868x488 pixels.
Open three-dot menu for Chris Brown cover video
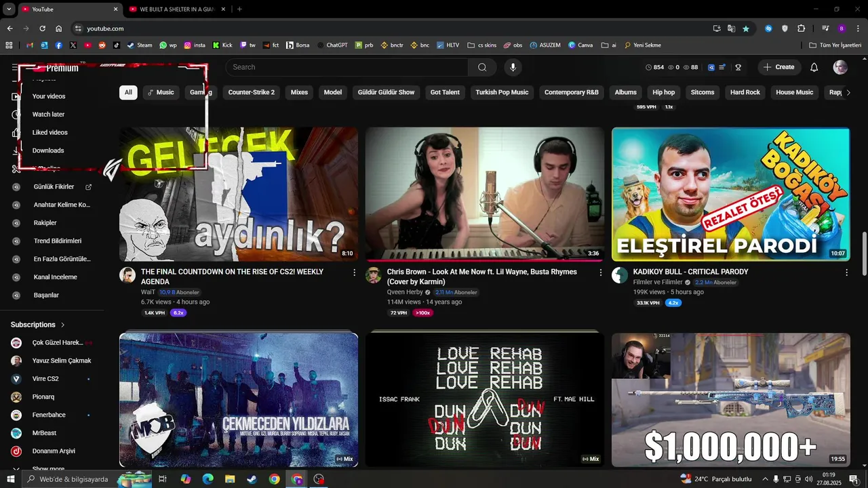[x=600, y=272]
